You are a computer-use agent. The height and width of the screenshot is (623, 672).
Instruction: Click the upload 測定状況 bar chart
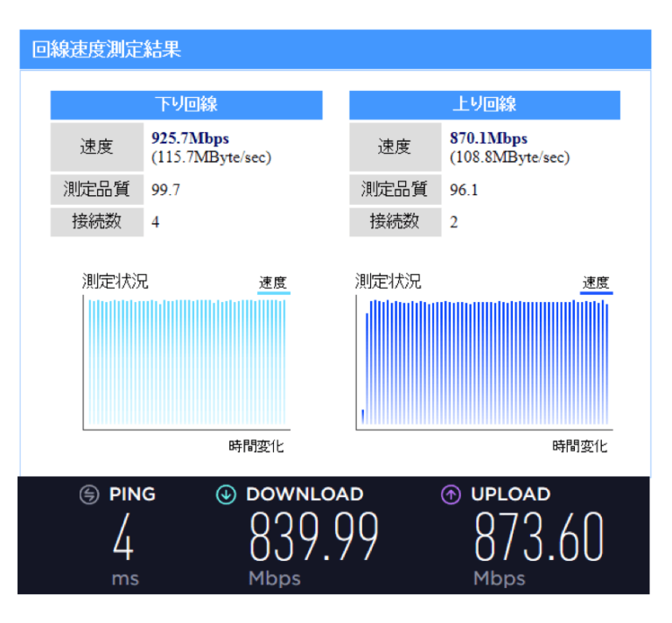pos(486,363)
